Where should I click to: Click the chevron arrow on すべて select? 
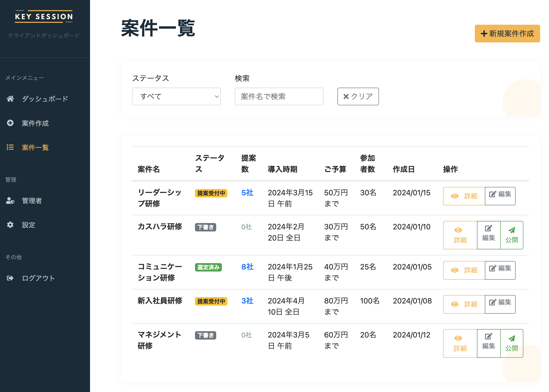[x=217, y=96]
